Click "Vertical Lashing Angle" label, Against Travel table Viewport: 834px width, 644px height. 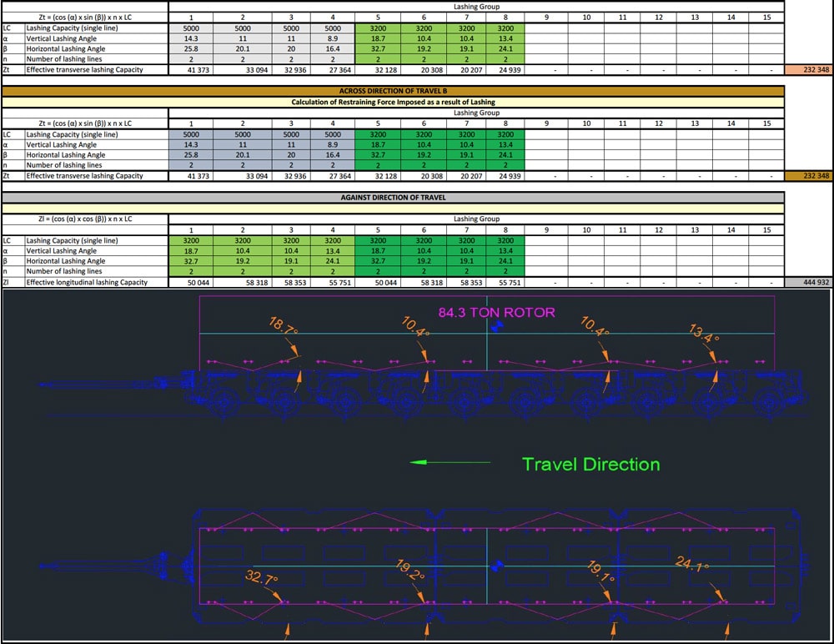pyautogui.click(x=61, y=251)
